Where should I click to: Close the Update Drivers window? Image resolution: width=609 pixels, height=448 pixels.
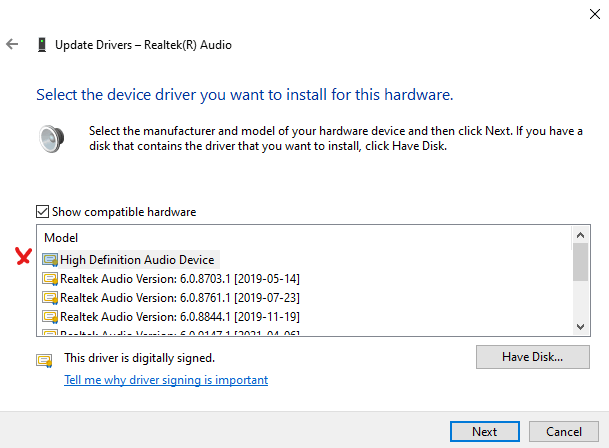point(595,14)
